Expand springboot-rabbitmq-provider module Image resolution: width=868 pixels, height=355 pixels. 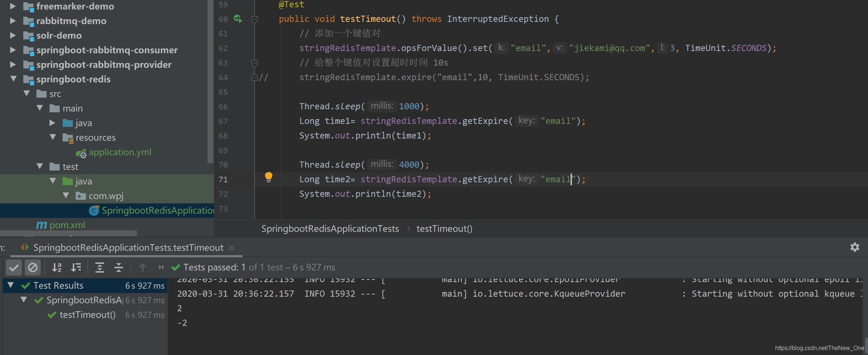(x=13, y=65)
